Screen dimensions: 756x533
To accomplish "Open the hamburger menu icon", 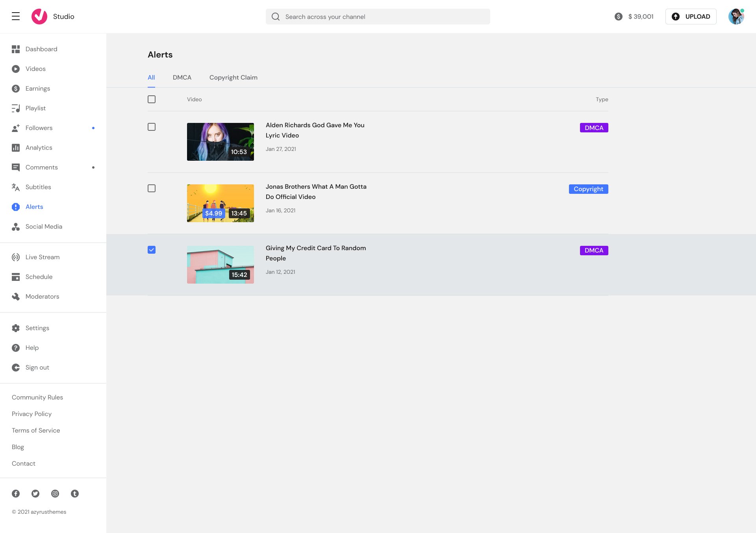I will (x=16, y=16).
